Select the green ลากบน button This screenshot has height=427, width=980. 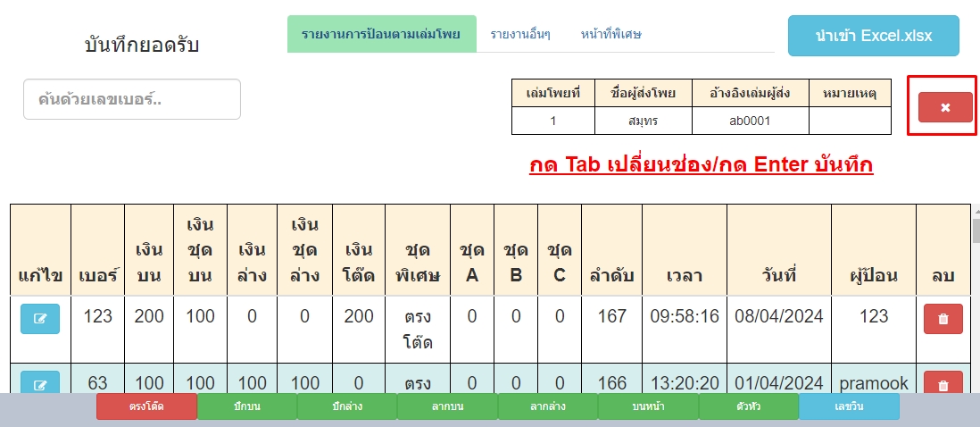tap(447, 406)
